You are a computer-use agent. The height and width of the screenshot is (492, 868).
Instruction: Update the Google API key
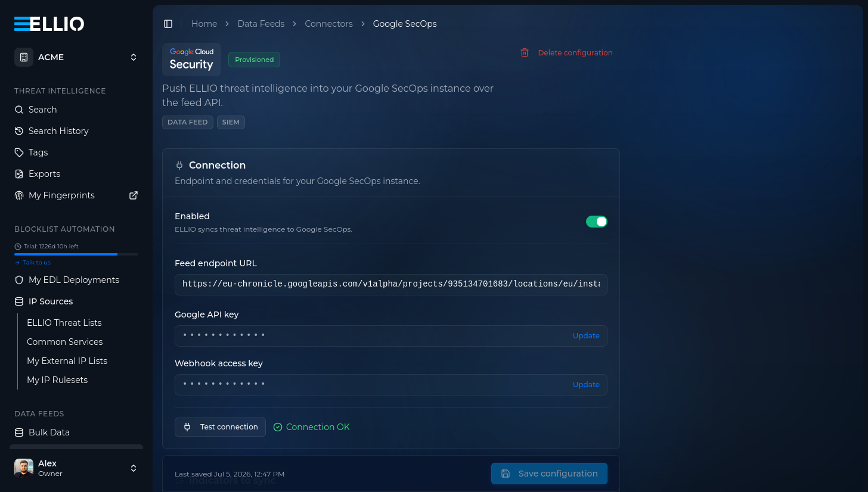[x=586, y=335]
